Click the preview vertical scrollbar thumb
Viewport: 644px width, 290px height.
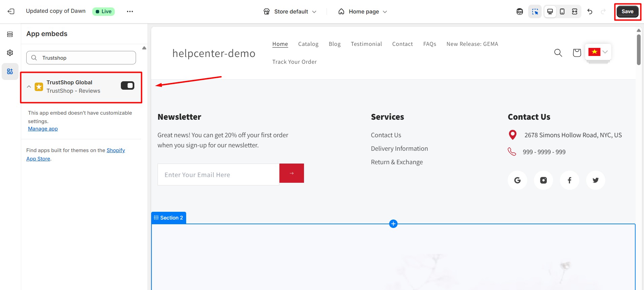pyautogui.click(x=639, y=50)
